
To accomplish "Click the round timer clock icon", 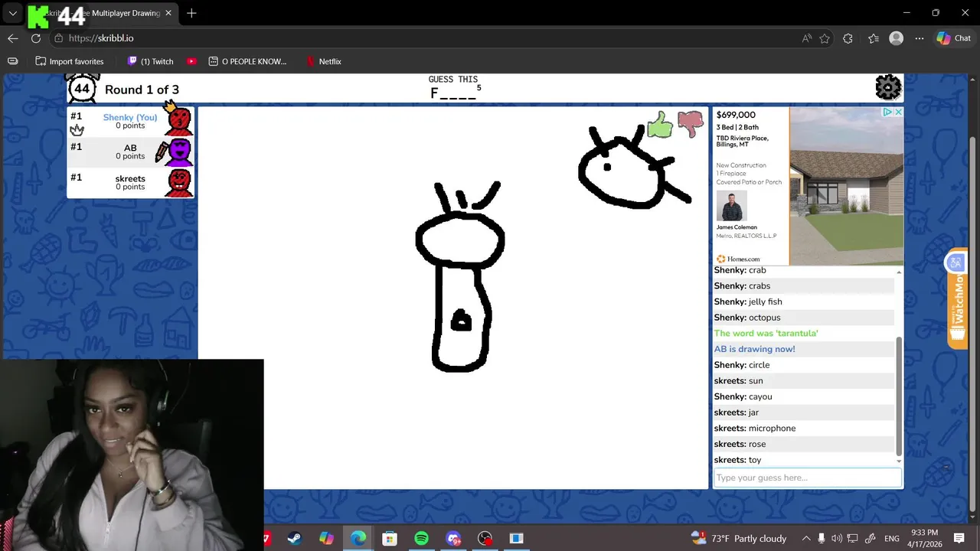I will [x=82, y=88].
